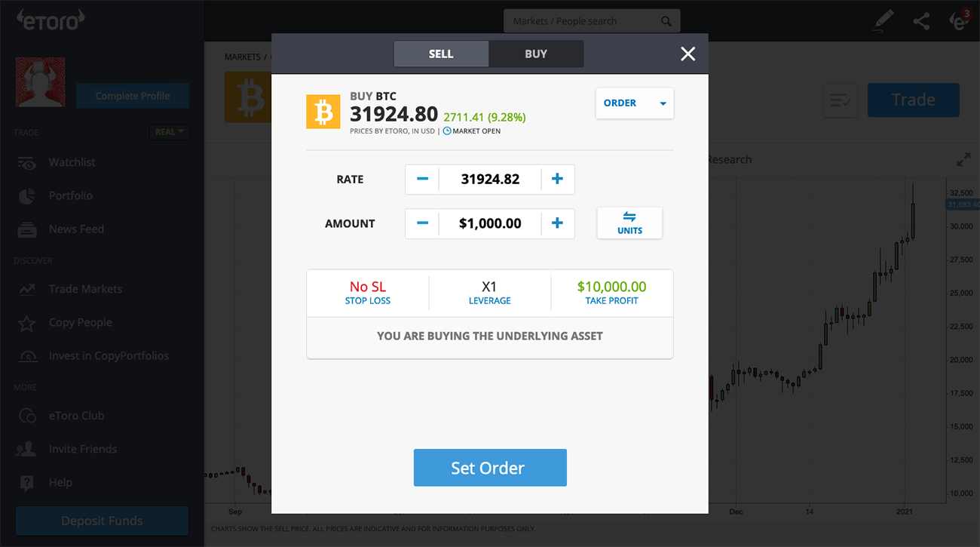Increase the rate with plus button

557,180
